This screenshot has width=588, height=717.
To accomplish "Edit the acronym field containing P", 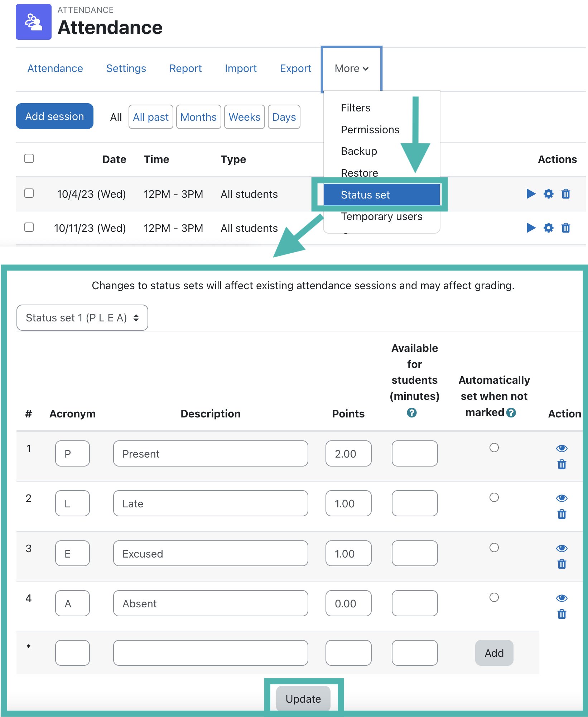I will [x=72, y=453].
